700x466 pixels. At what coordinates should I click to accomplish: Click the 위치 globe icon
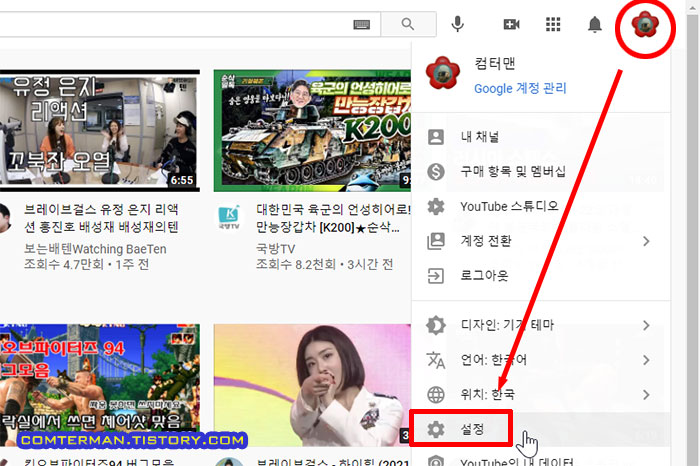[436, 395]
